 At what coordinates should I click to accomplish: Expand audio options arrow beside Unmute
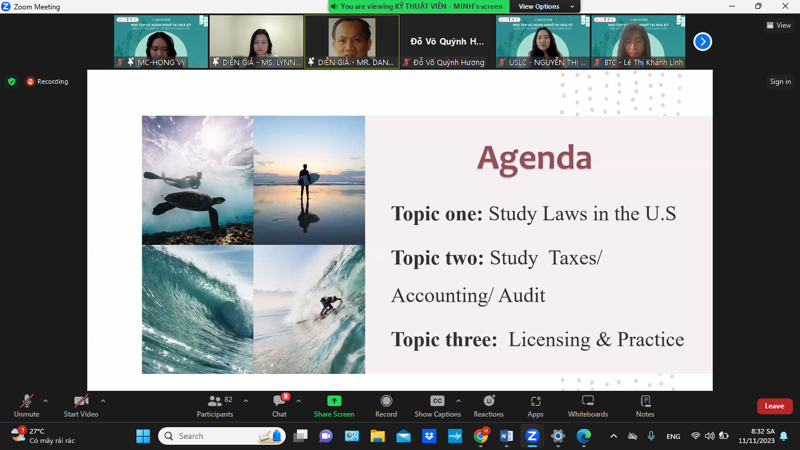[x=46, y=401]
